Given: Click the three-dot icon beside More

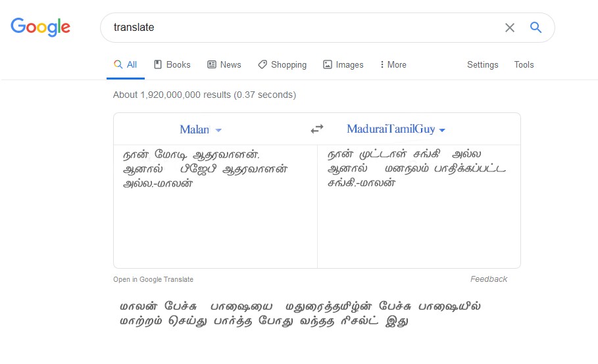Looking at the screenshot, I should pyautogui.click(x=382, y=64).
